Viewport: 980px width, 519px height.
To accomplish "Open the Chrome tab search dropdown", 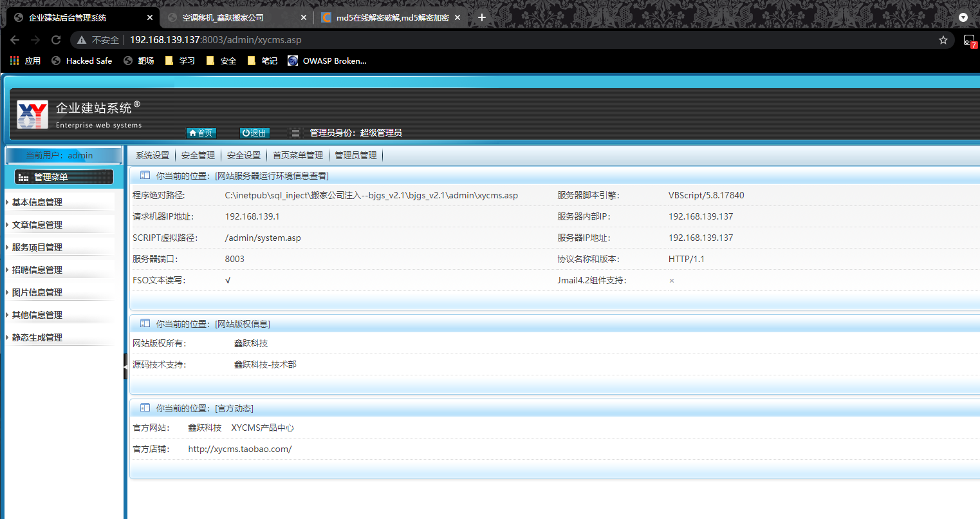I will pos(963,17).
